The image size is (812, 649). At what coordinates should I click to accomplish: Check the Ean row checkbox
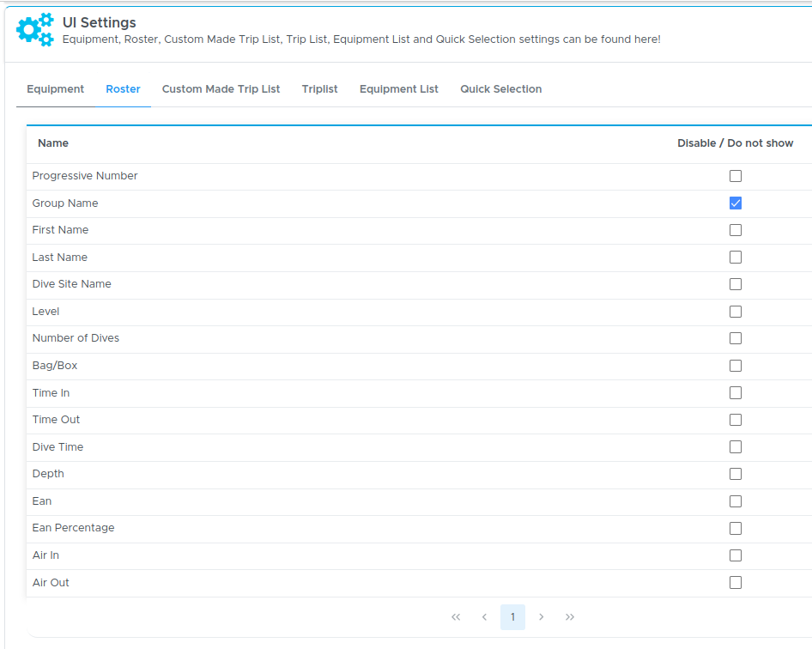click(736, 501)
